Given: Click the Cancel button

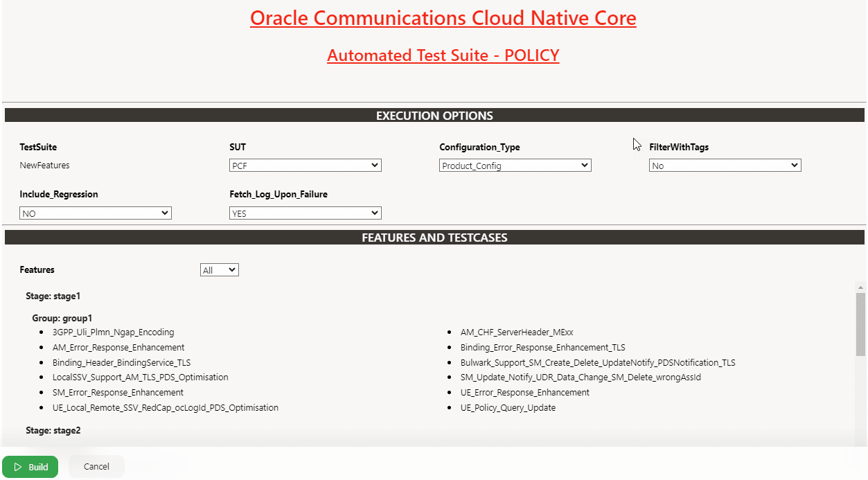Looking at the screenshot, I should tap(96, 467).
